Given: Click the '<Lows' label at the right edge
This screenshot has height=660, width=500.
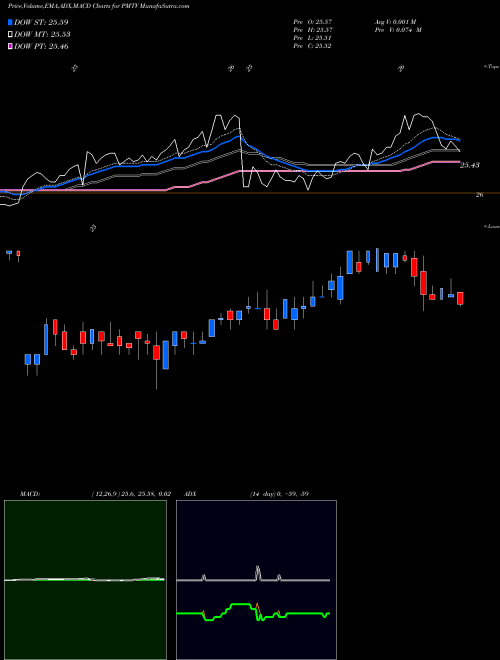Looking at the screenshot, I should 492,227.
